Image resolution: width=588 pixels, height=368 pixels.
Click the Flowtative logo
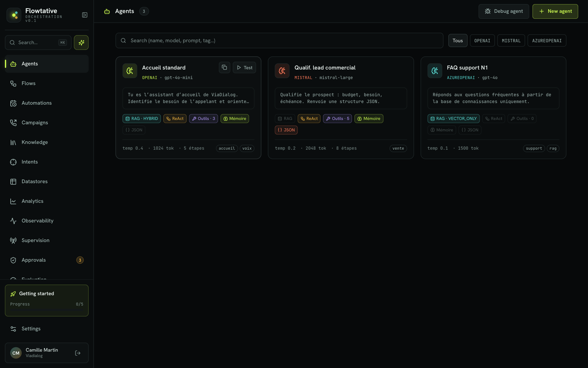pos(14,15)
